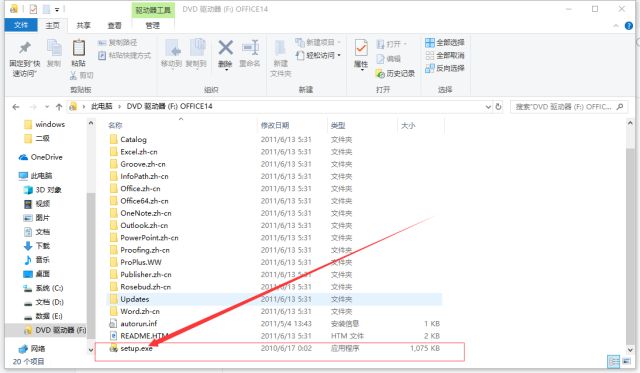Click the Copy icon in ribbon
Viewport: 640px width, 373px height.
pyautogui.click(x=54, y=48)
